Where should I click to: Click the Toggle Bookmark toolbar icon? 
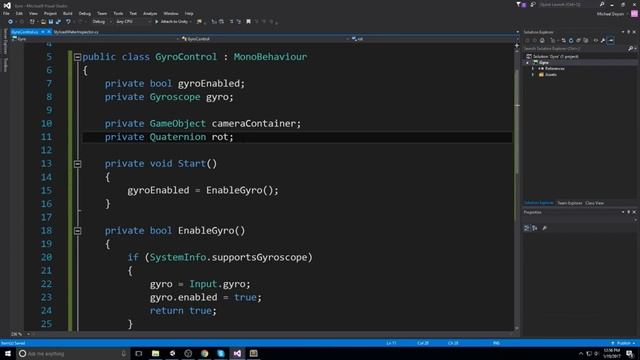click(x=248, y=22)
